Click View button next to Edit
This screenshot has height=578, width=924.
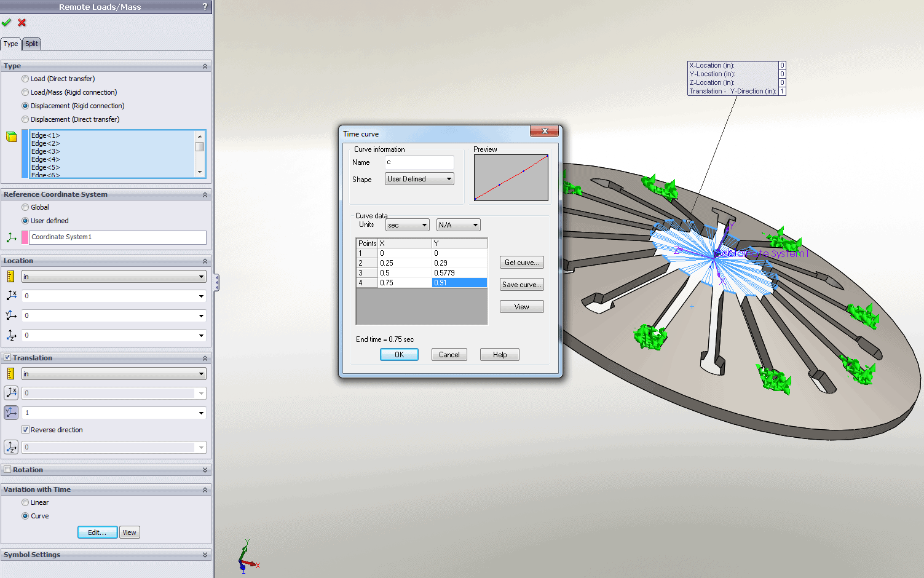point(130,532)
